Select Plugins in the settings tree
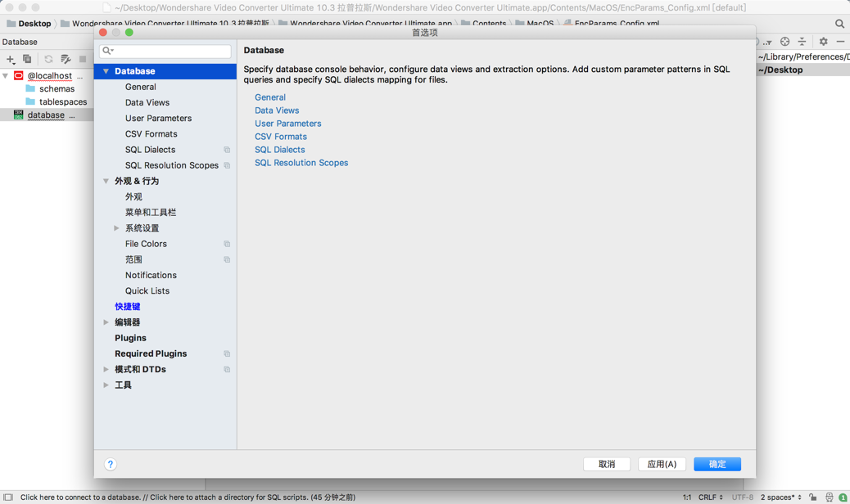This screenshot has height=504, width=850. (130, 338)
